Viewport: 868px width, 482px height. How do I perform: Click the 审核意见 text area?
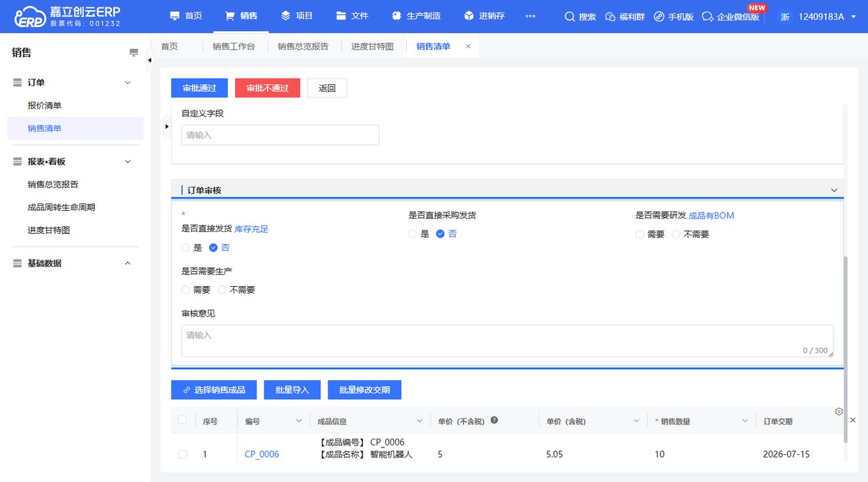coord(507,341)
